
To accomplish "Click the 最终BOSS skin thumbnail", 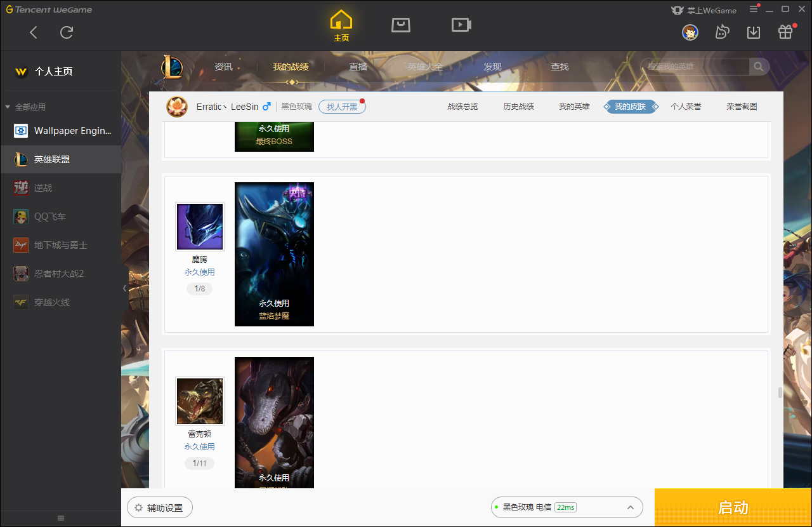I will click(x=274, y=137).
